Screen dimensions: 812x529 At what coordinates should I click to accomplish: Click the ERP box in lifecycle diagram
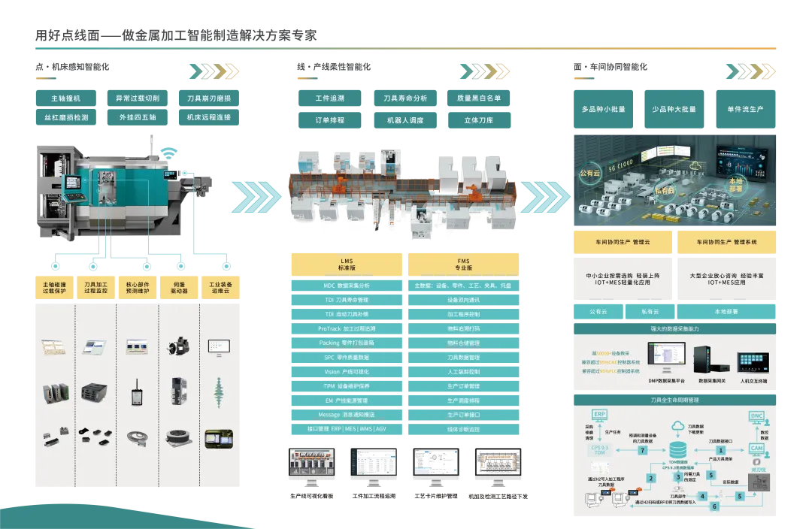[600, 415]
